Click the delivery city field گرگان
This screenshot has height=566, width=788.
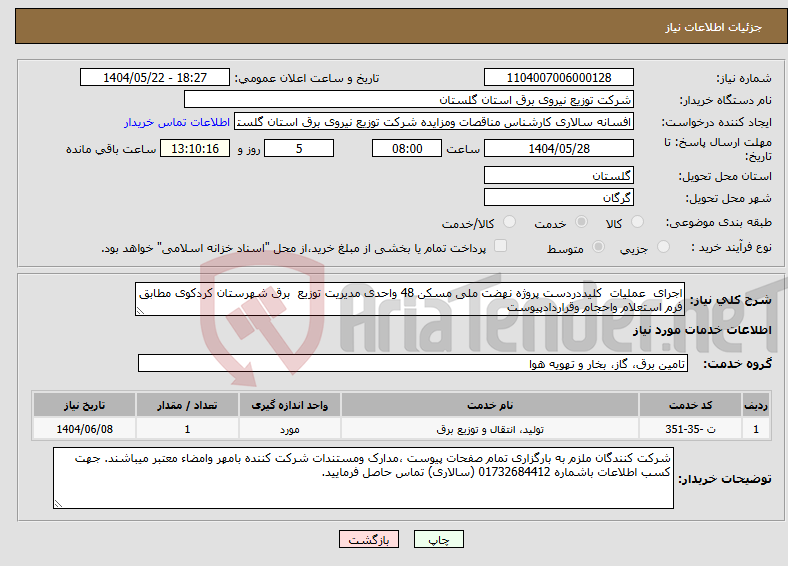pyautogui.click(x=559, y=198)
